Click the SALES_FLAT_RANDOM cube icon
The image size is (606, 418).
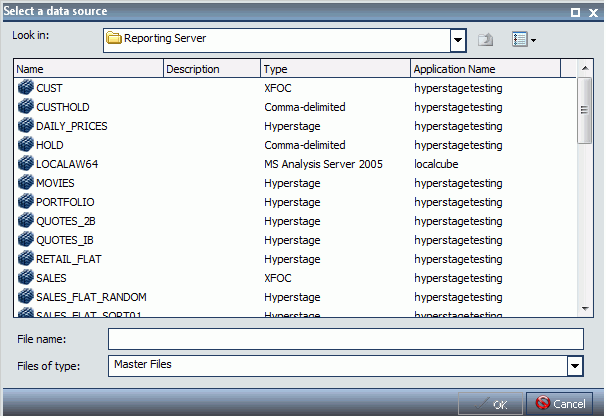(26, 296)
